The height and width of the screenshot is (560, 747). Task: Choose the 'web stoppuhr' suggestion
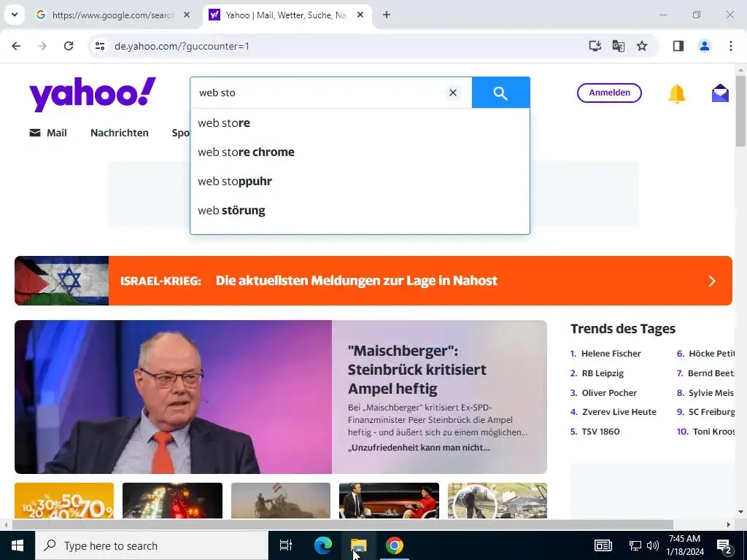[x=360, y=182]
